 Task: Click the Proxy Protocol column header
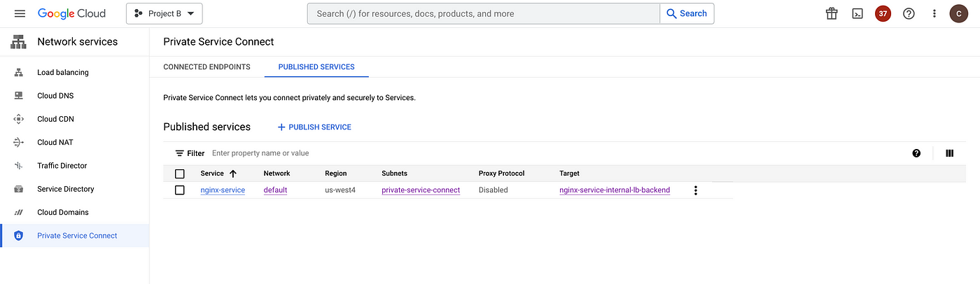[501, 173]
